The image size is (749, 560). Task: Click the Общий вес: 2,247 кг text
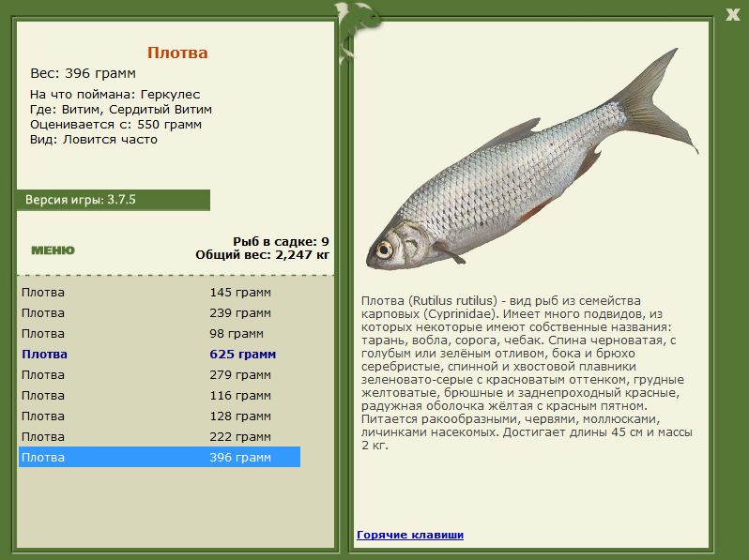click(x=262, y=254)
